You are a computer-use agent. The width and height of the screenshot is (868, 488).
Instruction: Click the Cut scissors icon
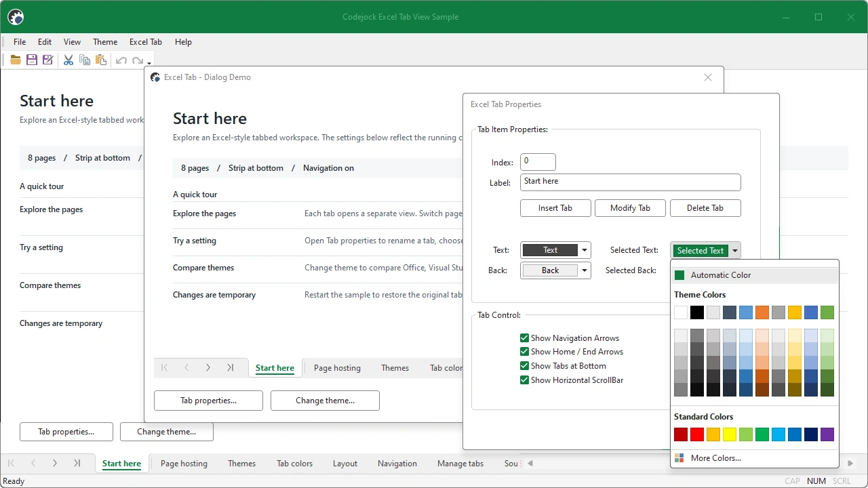68,60
